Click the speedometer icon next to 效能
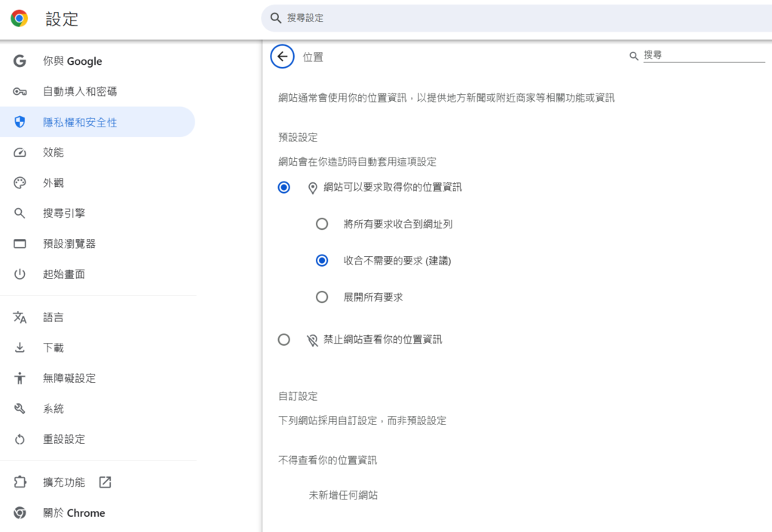Screen dimensions: 772x532 (19, 152)
